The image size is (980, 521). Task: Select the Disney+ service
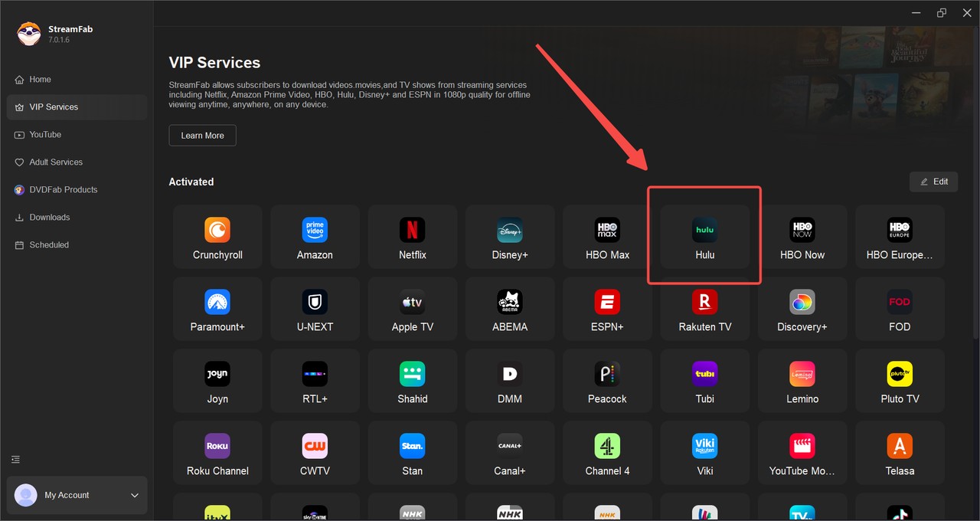tap(509, 236)
